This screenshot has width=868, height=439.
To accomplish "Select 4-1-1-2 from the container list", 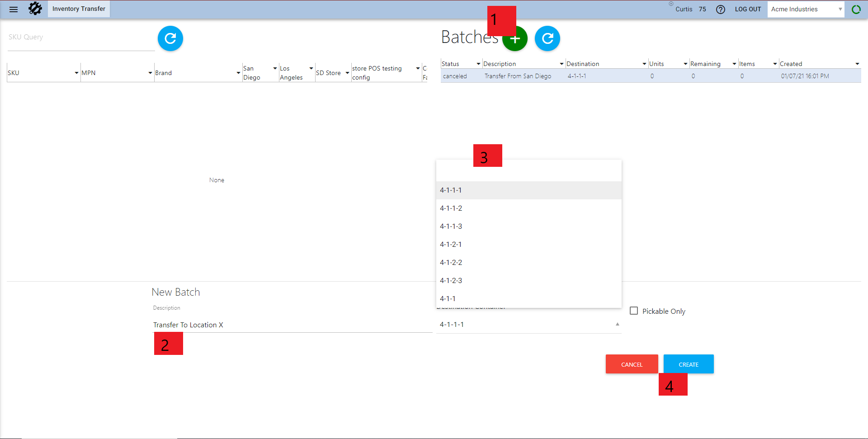I will [451, 208].
